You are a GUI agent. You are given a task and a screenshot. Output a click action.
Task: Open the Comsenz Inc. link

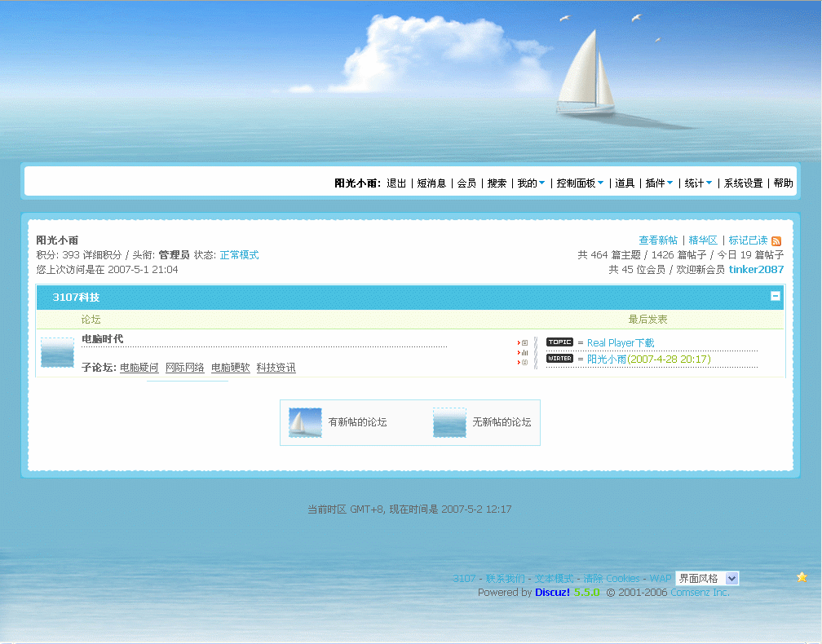[x=700, y=592]
